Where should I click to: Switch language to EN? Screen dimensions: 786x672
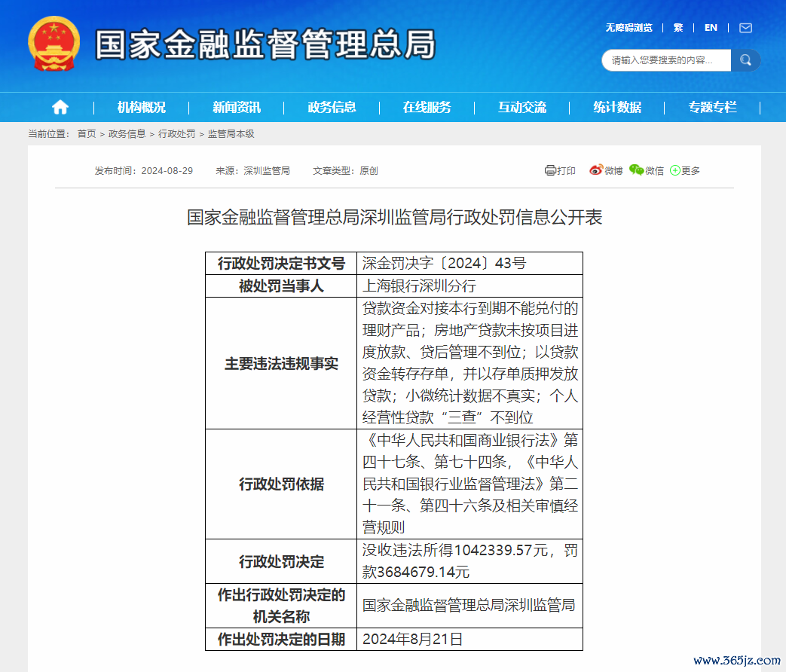point(711,28)
